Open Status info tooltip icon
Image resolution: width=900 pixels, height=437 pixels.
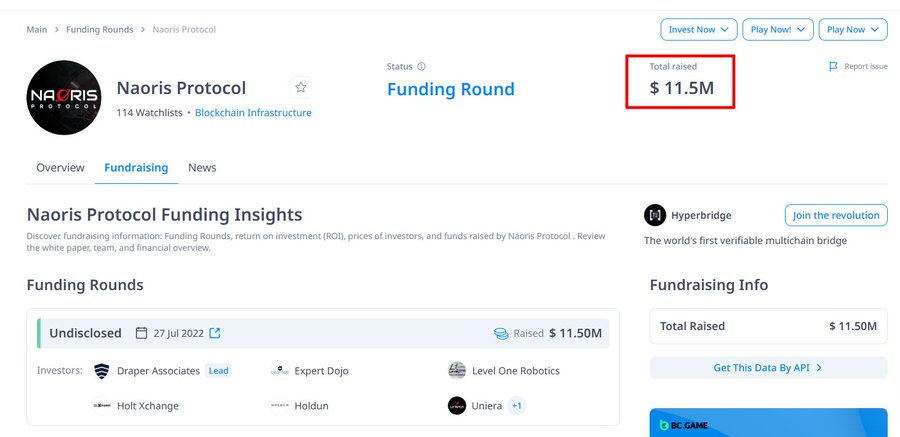pos(421,67)
